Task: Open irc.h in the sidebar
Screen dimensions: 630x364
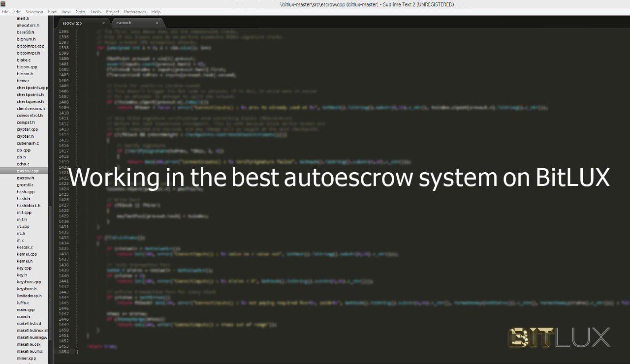Action: [x=21, y=233]
